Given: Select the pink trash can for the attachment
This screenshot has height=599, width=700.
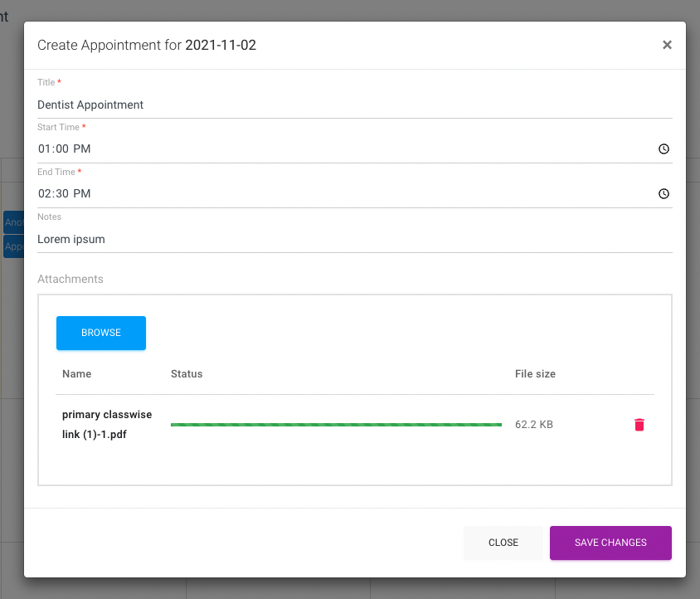Looking at the screenshot, I should coord(639,424).
